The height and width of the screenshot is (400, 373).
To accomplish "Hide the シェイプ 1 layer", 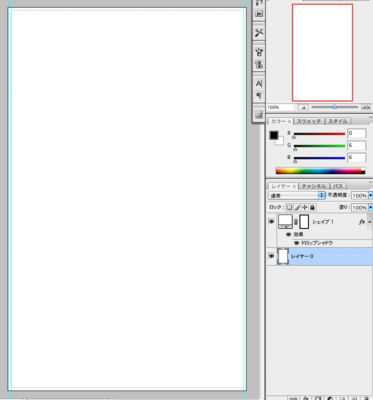I will [x=272, y=222].
